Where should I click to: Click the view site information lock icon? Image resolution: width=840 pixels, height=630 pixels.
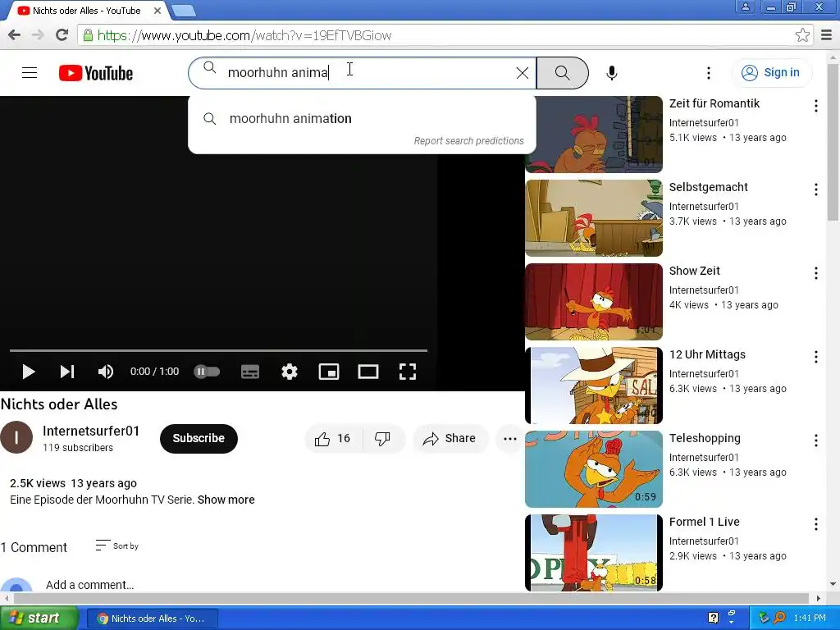[x=88, y=35]
